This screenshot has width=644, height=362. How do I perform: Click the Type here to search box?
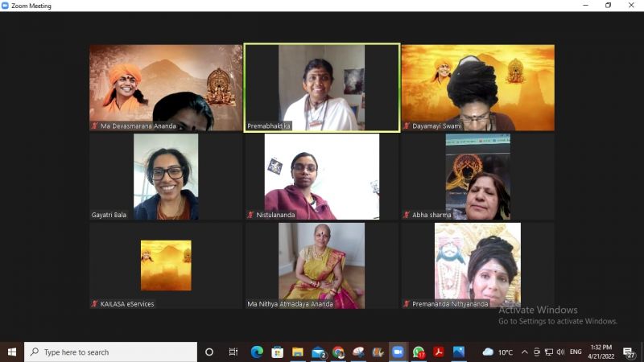coord(111,352)
